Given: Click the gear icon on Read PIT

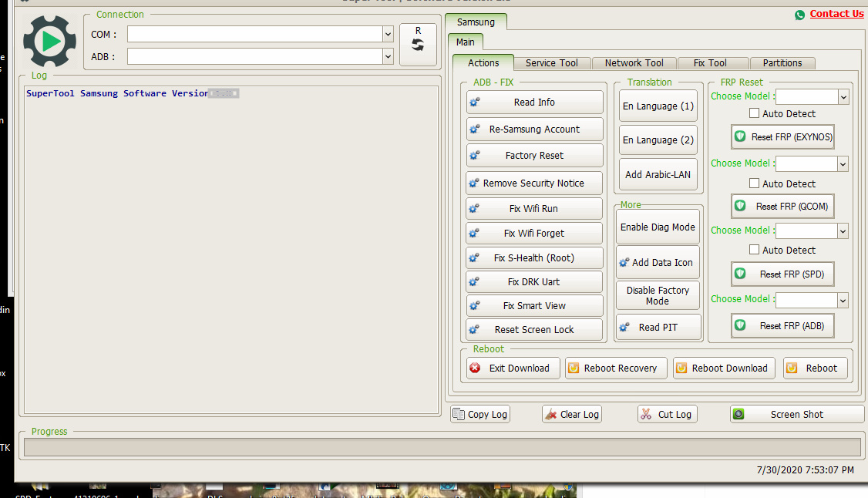Looking at the screenshot, I should click(x=624, y=327).
